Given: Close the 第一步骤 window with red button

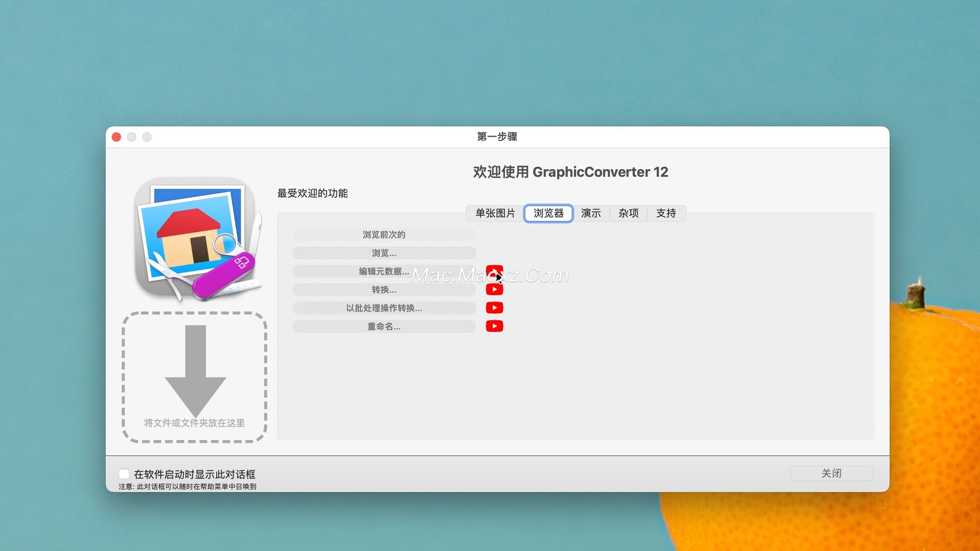Looking at the screenshot, I should pos(116,137).
